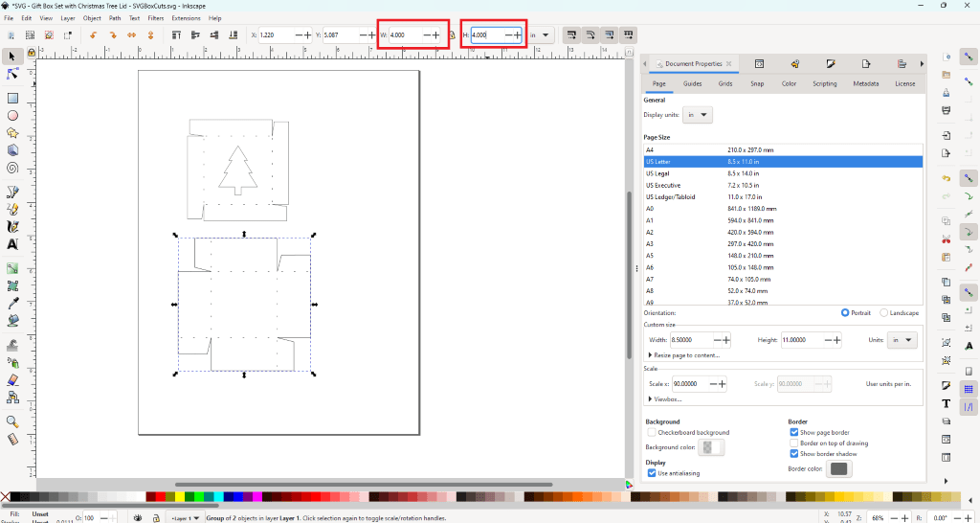
Task: Click the Node edit tool
Action: [x=13, y=74]
